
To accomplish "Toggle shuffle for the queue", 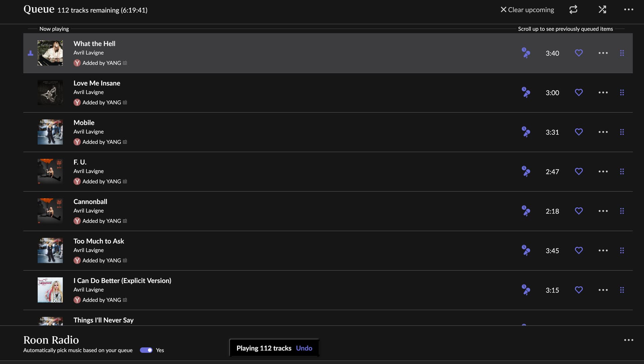I will 602,9.
